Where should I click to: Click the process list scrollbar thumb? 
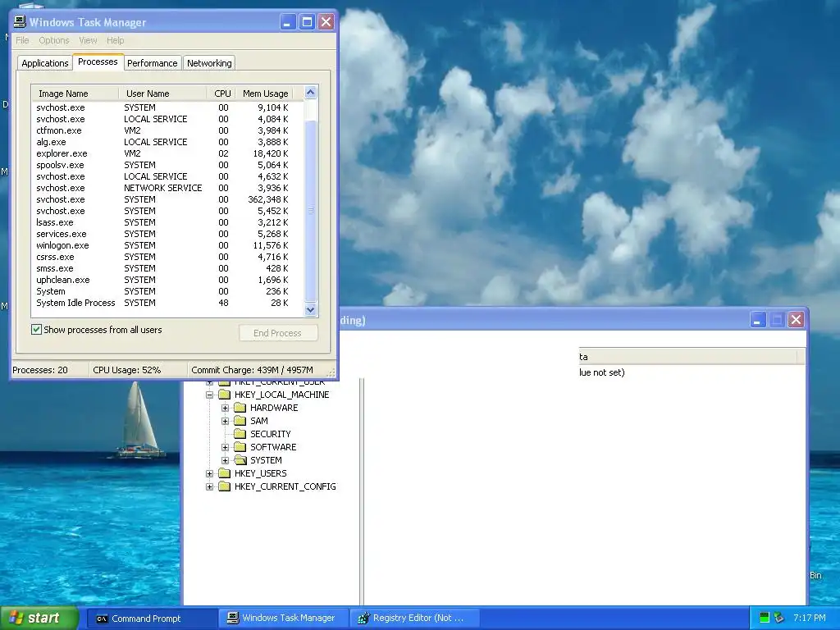311,211
